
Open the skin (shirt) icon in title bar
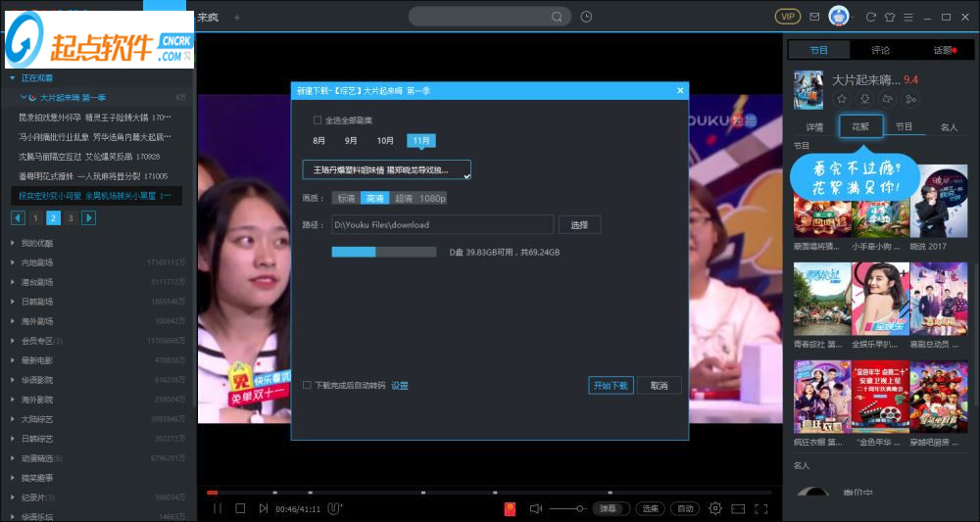[x=890, y=17]
